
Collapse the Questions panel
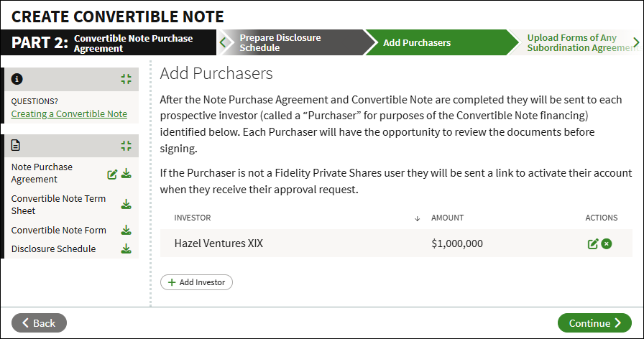[x=126, y=79]
